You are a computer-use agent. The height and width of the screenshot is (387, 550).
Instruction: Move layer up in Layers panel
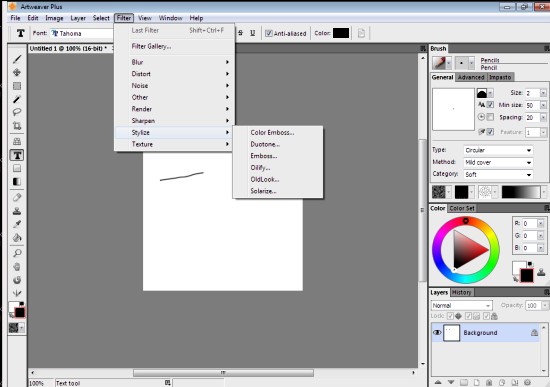[x=438, y=382]
